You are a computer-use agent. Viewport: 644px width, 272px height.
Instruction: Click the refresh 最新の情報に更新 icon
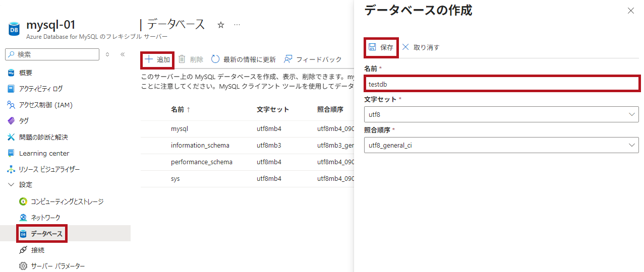pos(215,59)
